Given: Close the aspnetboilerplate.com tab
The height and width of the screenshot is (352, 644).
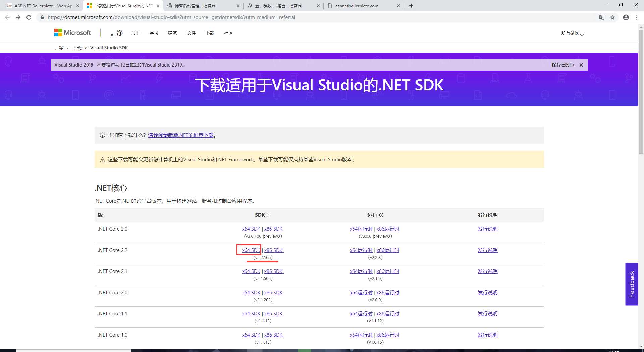Looking at the screenshot, I should click(x=398, y=6).
